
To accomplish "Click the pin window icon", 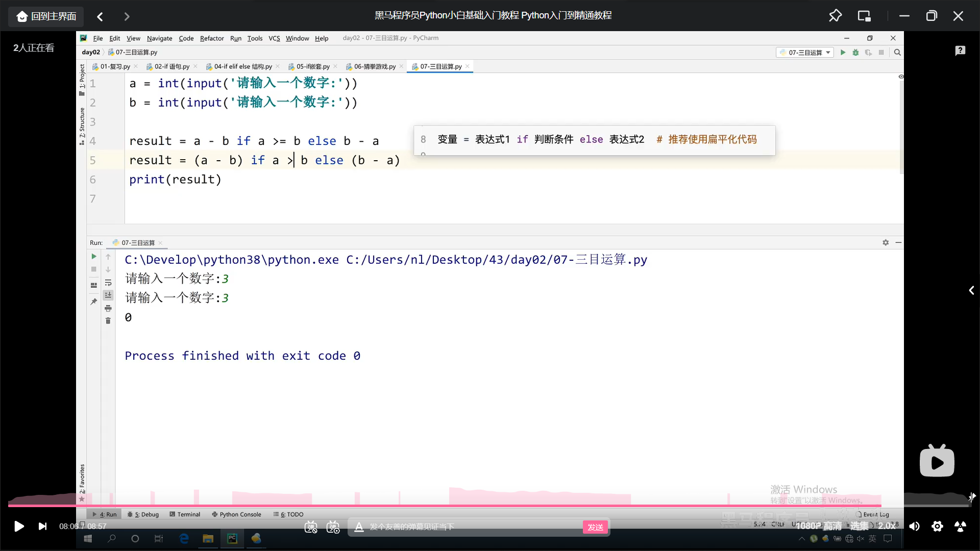I will pos(835,16).
